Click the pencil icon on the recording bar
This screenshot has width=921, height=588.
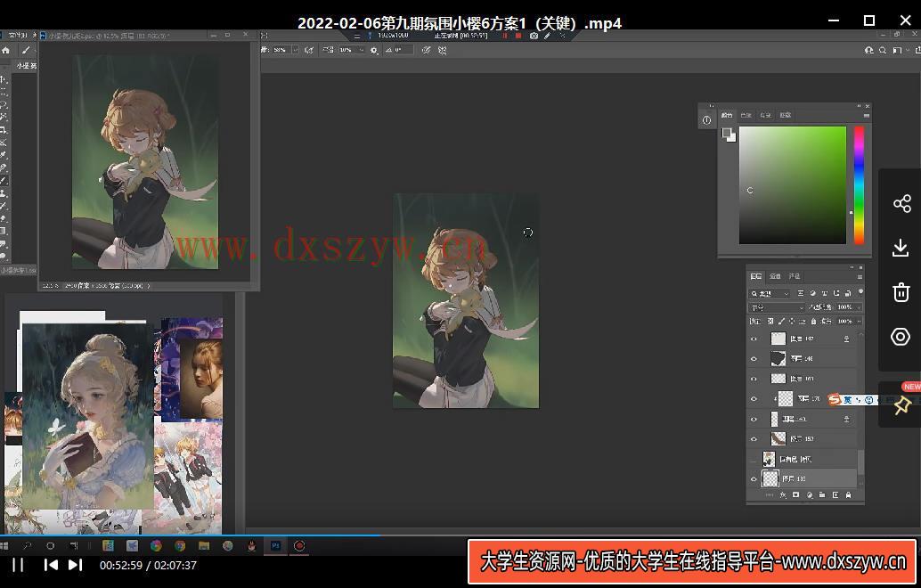pyautogui.click(x=547, y=36)
